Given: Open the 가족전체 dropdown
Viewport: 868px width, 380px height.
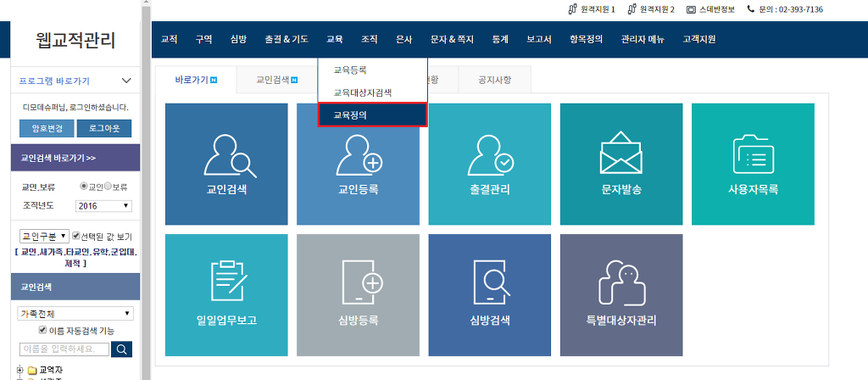Looking at the screenshot, I should 75,314.
